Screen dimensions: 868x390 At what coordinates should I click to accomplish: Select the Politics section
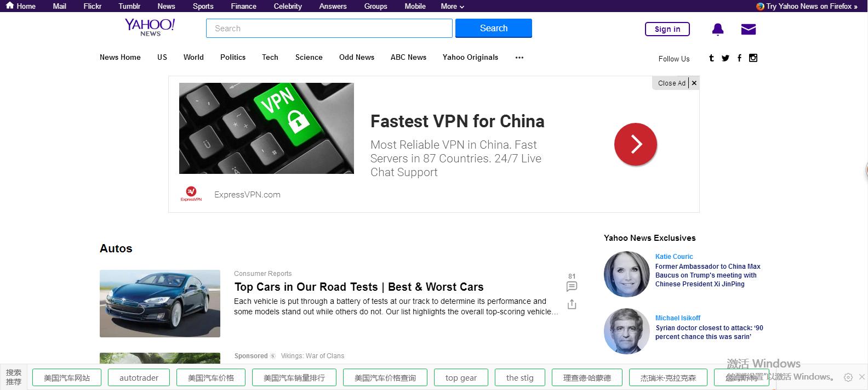tap(233, 57)
